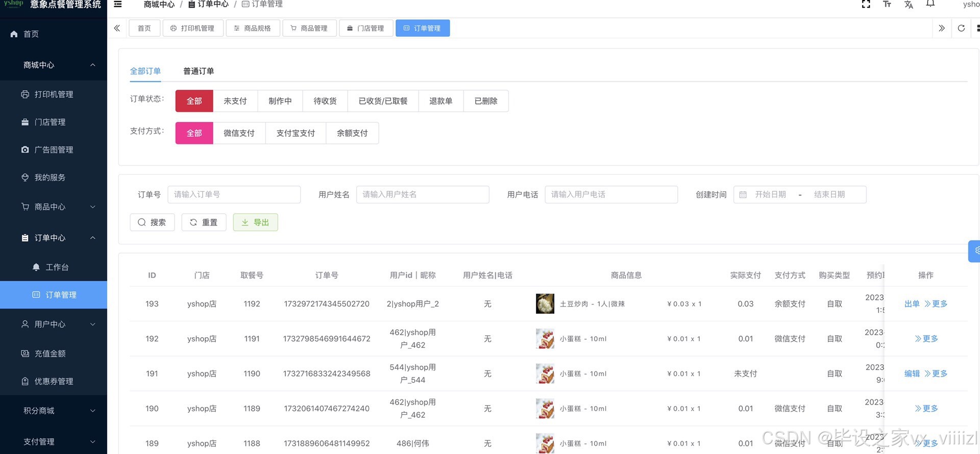Open 更多 dropdown for order 192
This screenshot has width=980, height=454.
pyautogui.click(x=926, y=339)
